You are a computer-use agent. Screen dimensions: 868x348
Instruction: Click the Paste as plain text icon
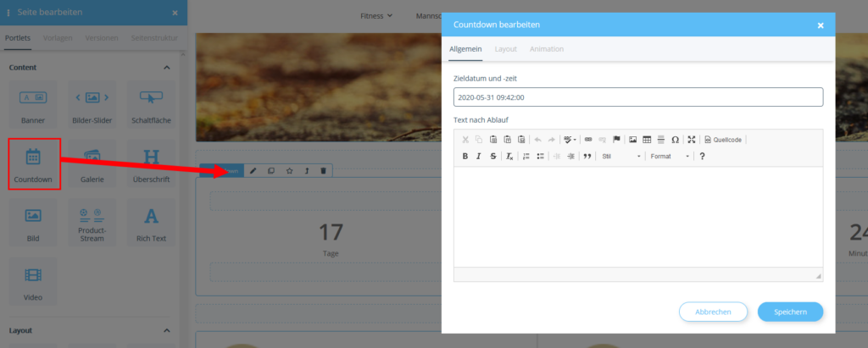507,140
